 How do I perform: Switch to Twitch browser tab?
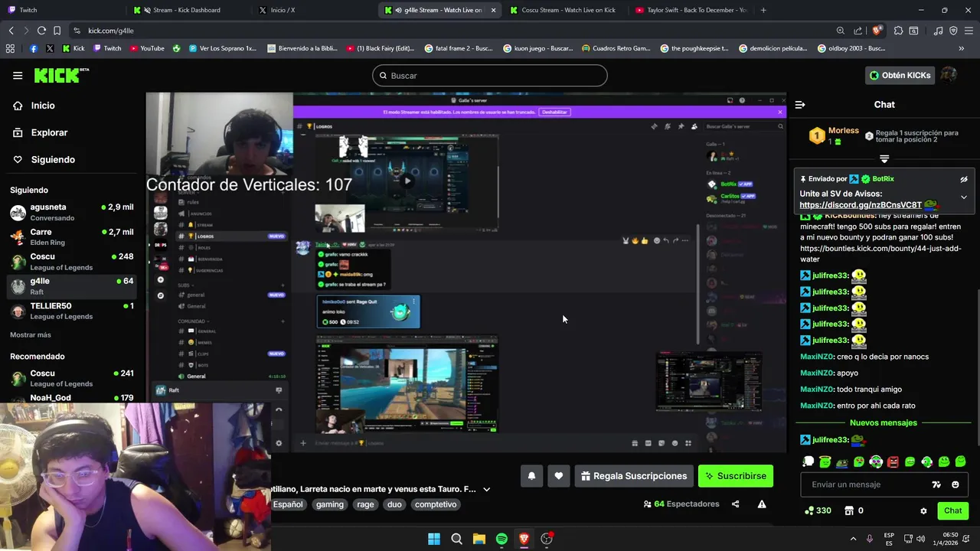(x=61, y=10)
